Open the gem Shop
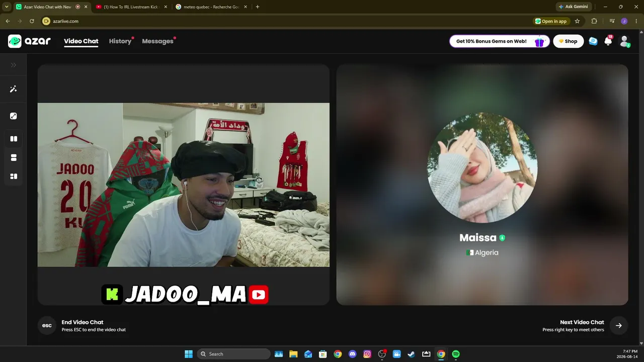The height and width of the screenshot is (362, 644). (568, 41)
